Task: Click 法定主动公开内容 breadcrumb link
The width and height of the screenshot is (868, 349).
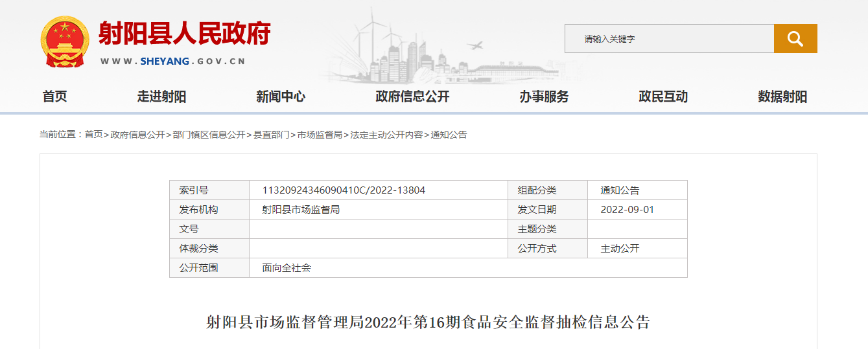Action: coord(386,135)
